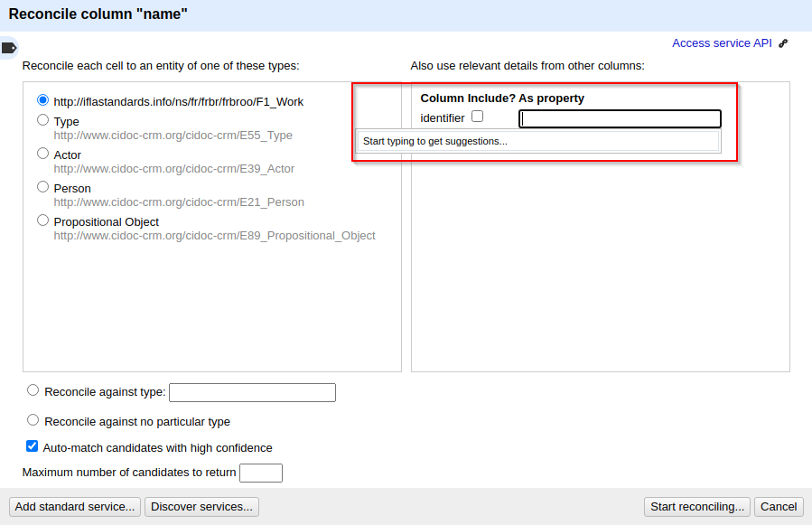Click the As property input field
Viewport: 812px width, 525px height.
(620, 118)
